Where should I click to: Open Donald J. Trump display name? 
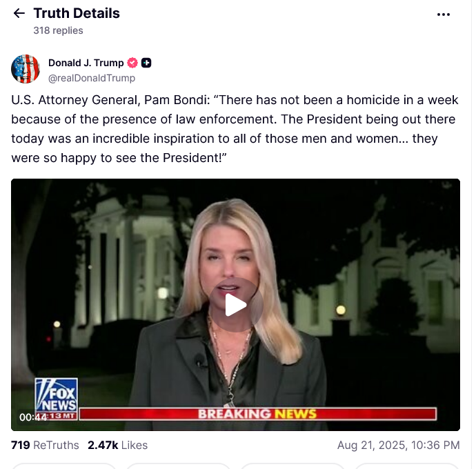[x=86, y=63]
